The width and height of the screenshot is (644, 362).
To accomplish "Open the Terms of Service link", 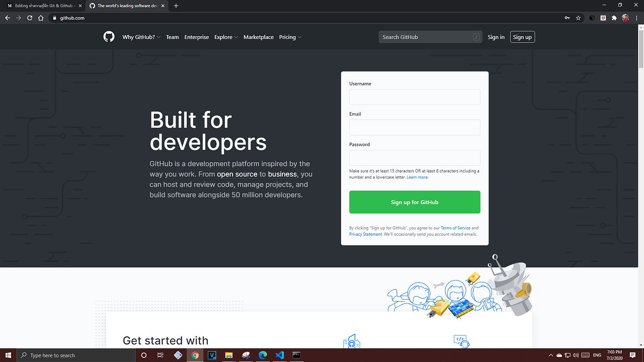I will click(455, 228).
